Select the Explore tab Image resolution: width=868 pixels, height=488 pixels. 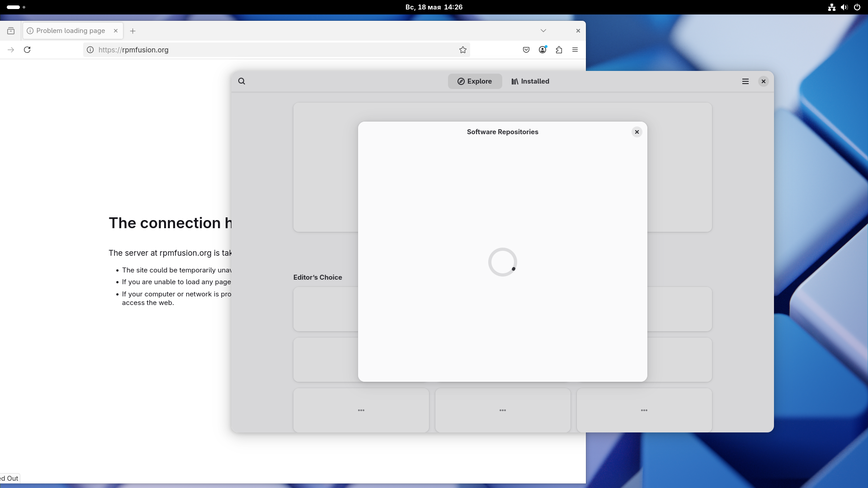coord(475,81)
